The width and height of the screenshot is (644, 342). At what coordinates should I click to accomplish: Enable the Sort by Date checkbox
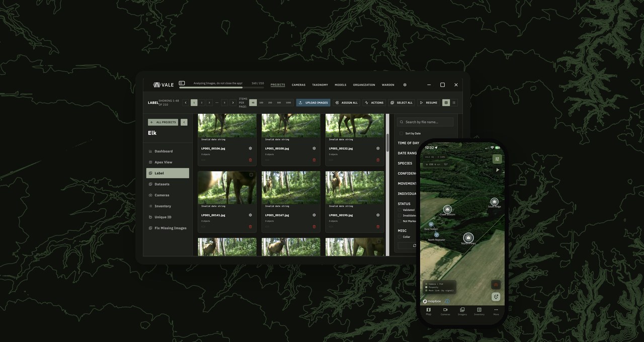[x=401, y=133]
